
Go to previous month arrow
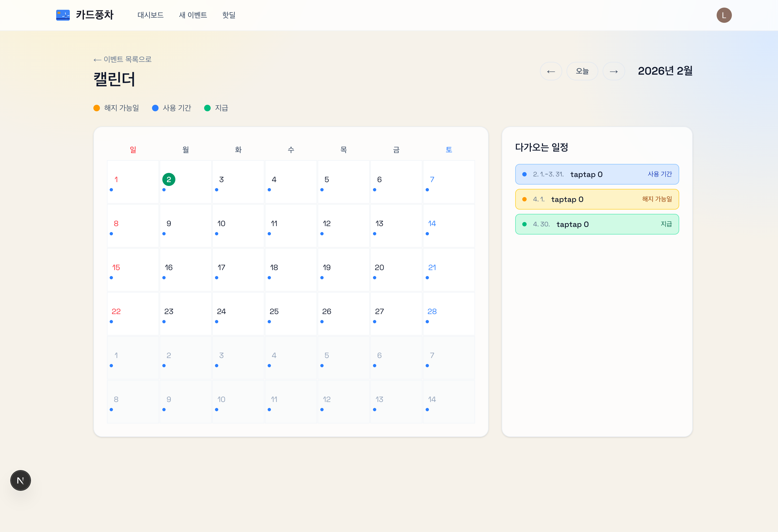(551, 71)
